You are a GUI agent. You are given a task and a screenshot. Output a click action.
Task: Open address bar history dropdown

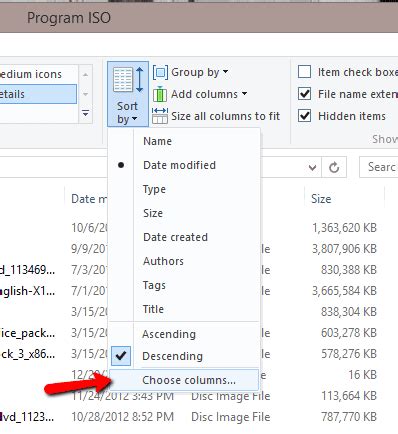[312, 167]
